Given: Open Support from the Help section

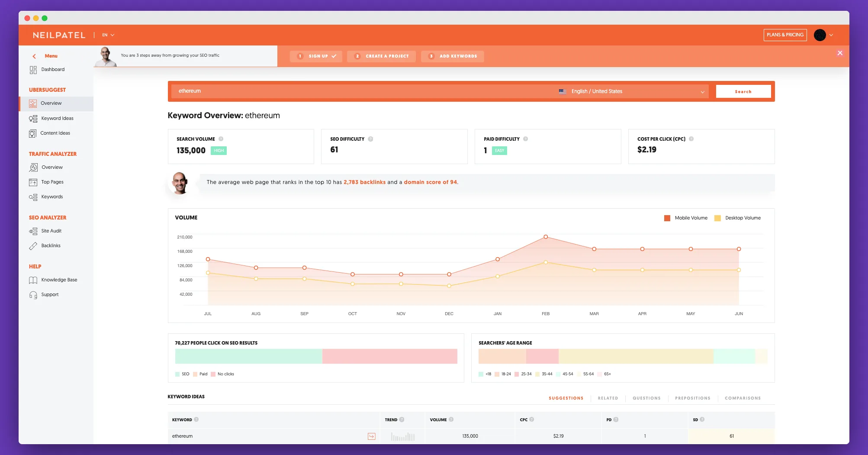Looking at the screenshot, I should [49, 294].
